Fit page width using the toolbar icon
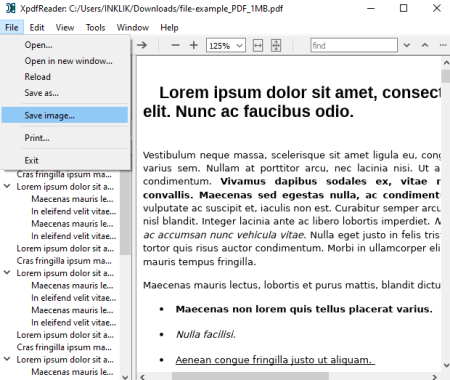 (x=258, y=45)
